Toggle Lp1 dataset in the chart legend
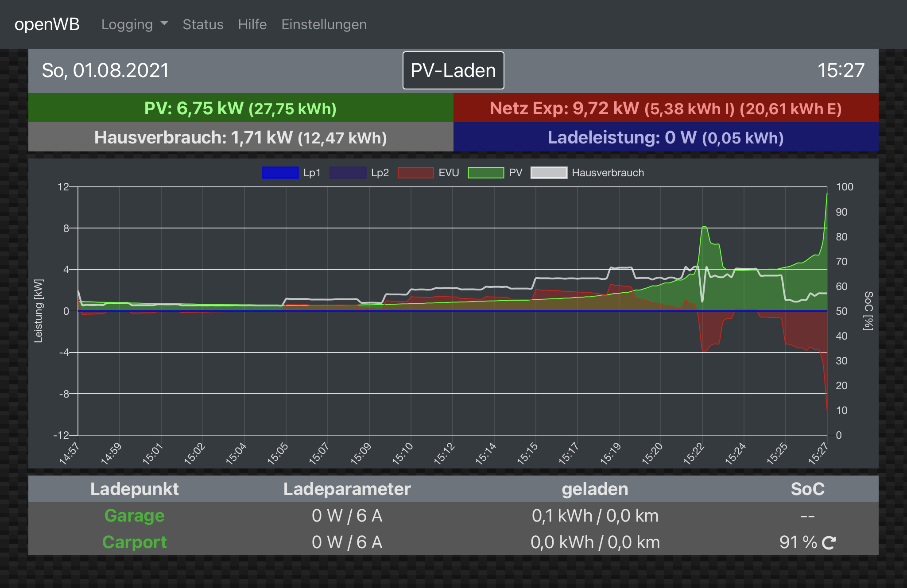 280,173
